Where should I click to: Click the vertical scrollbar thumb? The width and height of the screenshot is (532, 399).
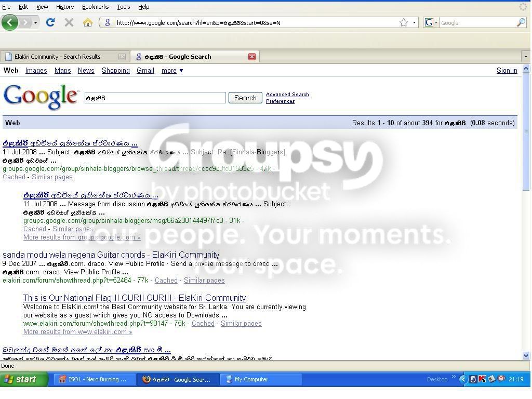tap(526, 131)
